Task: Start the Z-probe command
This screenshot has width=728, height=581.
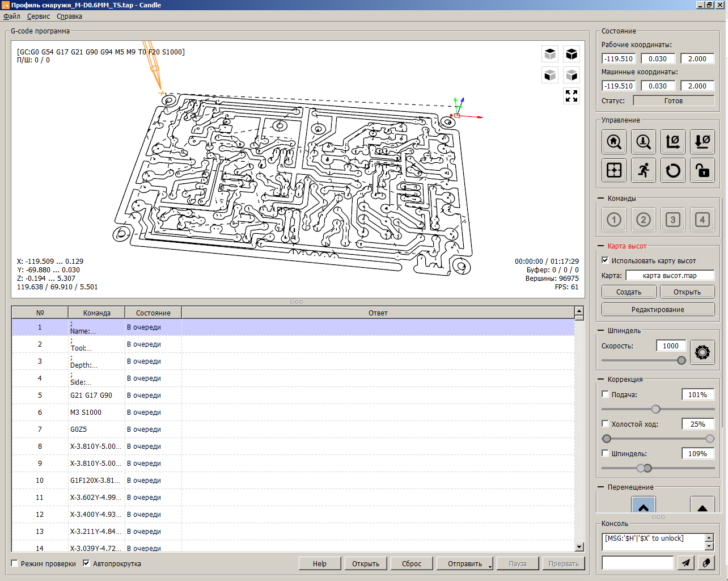Action: (x=644, y=141)
